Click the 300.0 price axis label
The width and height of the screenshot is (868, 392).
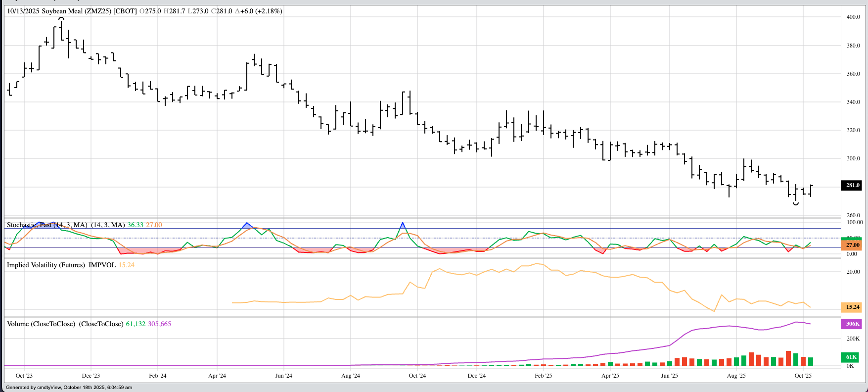[x=853, y=158]
